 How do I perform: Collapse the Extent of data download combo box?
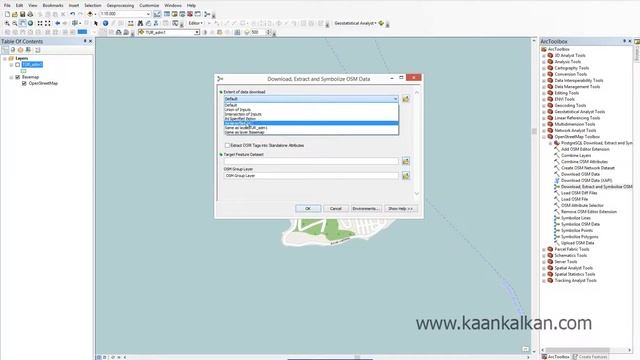(x=395, y=99)
